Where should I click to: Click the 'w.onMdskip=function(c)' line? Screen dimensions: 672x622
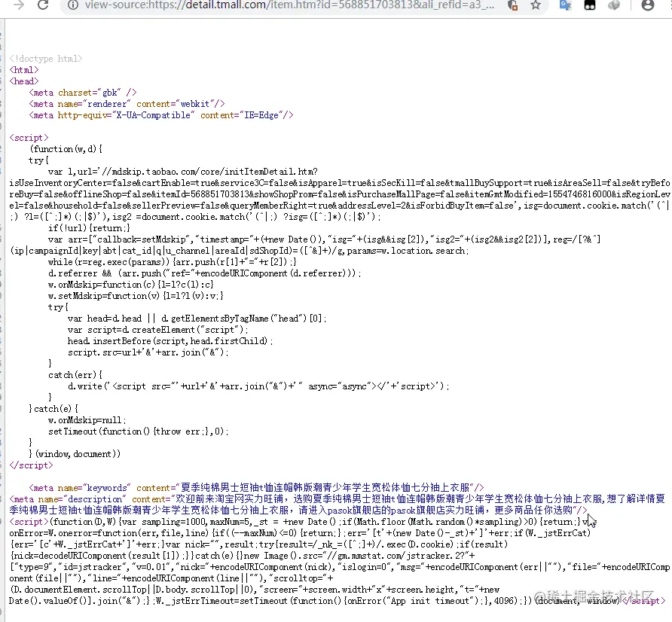131,285
